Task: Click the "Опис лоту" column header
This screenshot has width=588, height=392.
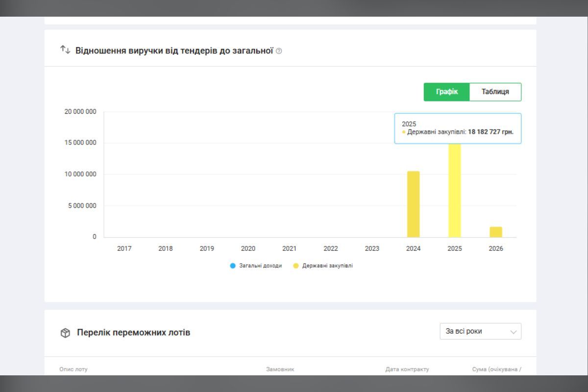Action: pos(74,369)
